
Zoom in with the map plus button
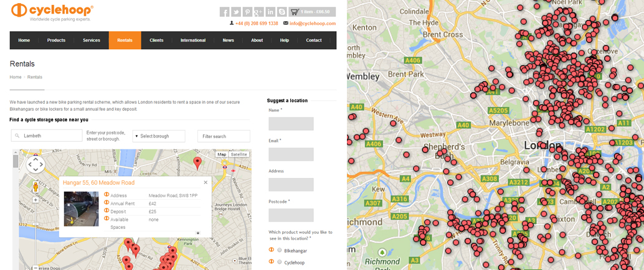tap(36, 200)
